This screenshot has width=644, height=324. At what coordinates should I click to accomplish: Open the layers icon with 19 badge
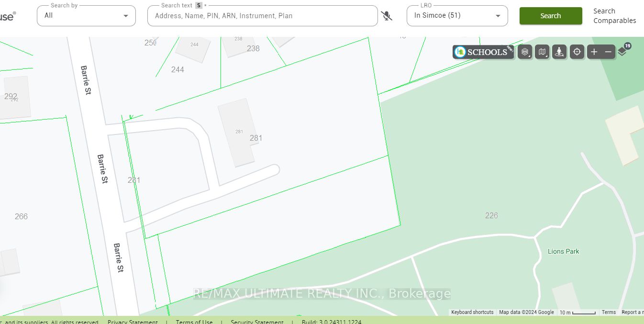coord(623,51)
